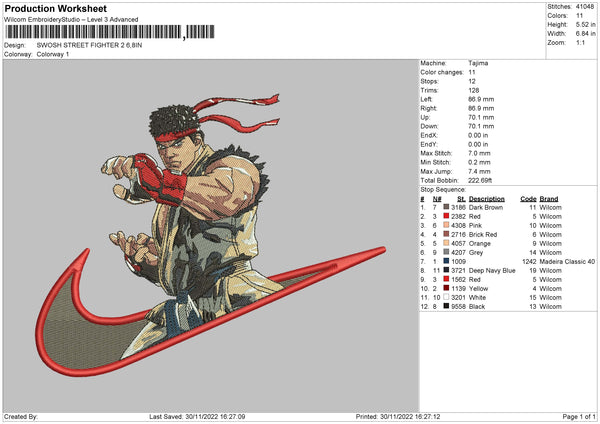The height and width of the screenshot is (424, 600).
Task: Click the St. column header
Action: (x=461, y=199)
